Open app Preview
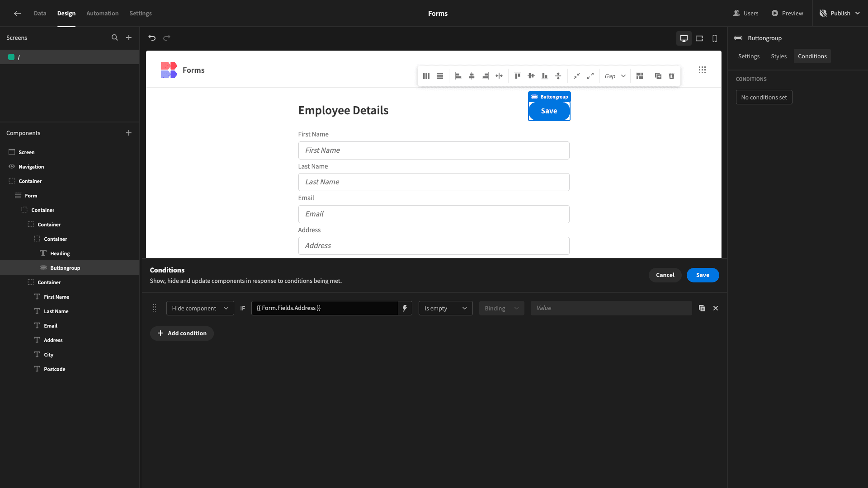Viewport: 868px width, 488px height. (787, 14)
